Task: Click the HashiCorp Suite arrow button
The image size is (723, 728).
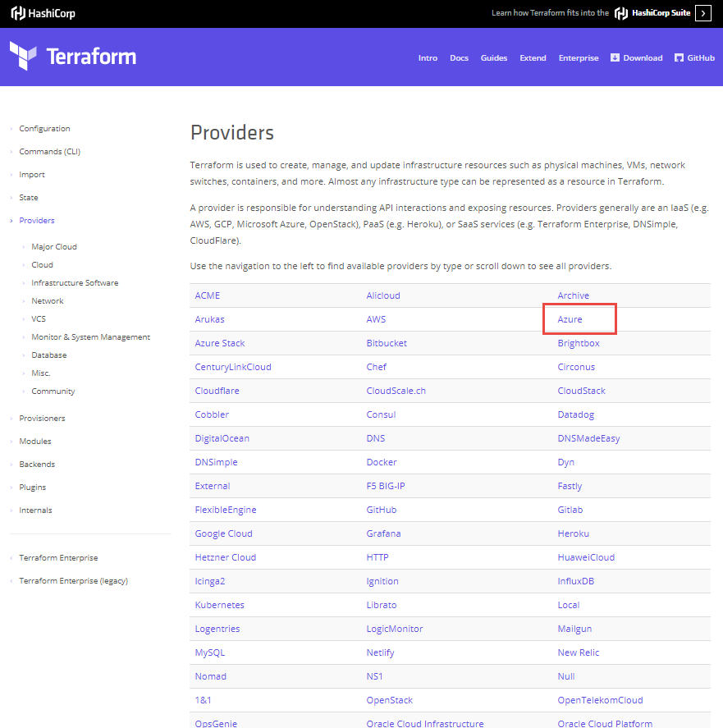Action: coord(703,13)
